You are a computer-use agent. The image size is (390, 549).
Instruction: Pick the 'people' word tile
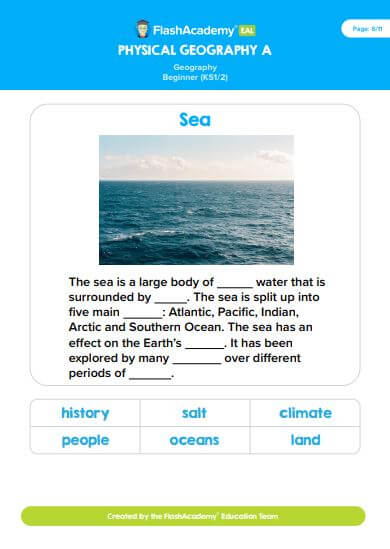coord(85,440)
